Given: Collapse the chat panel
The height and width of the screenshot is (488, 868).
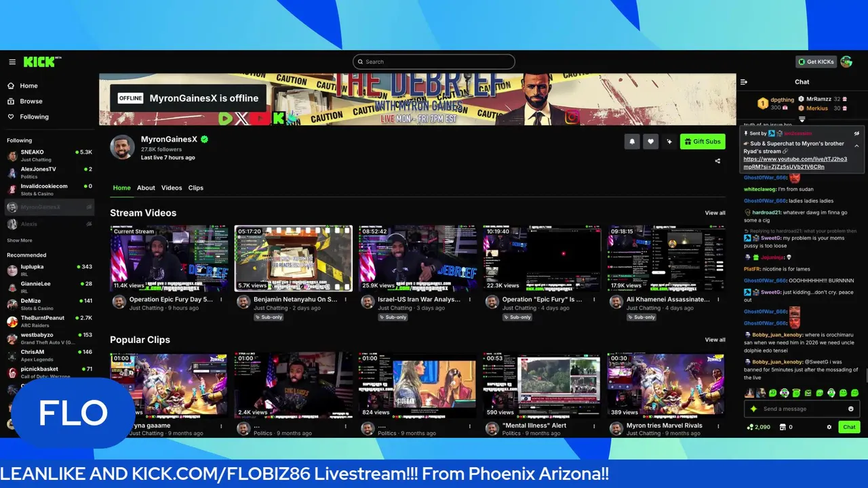Looking at the screenshot, I should tap(744, 82).
